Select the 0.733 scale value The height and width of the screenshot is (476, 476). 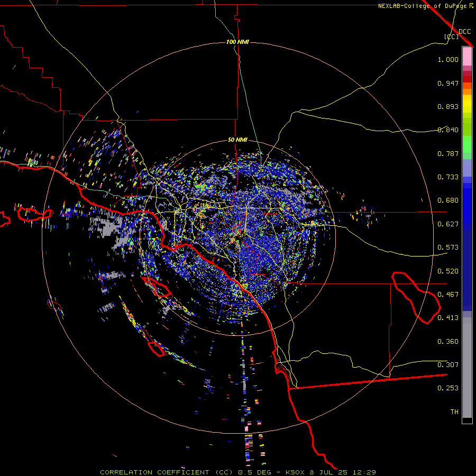pos(448,177)
